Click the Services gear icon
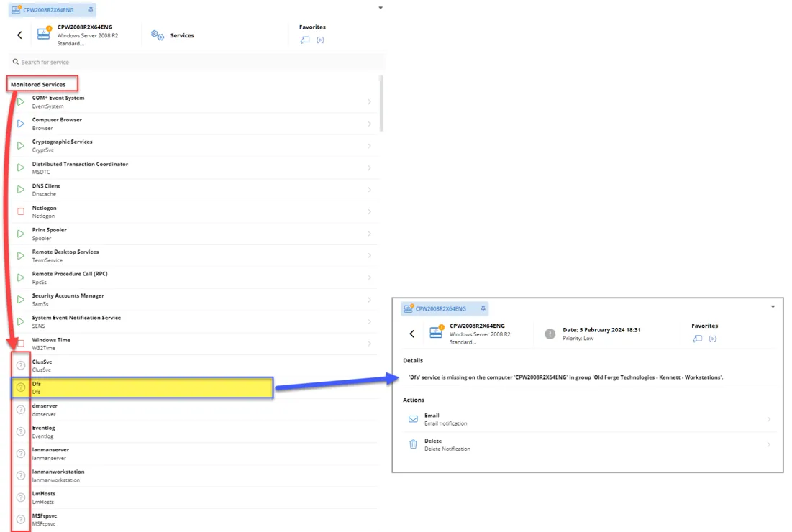The image size is (792, 532). tap(157, 35)
